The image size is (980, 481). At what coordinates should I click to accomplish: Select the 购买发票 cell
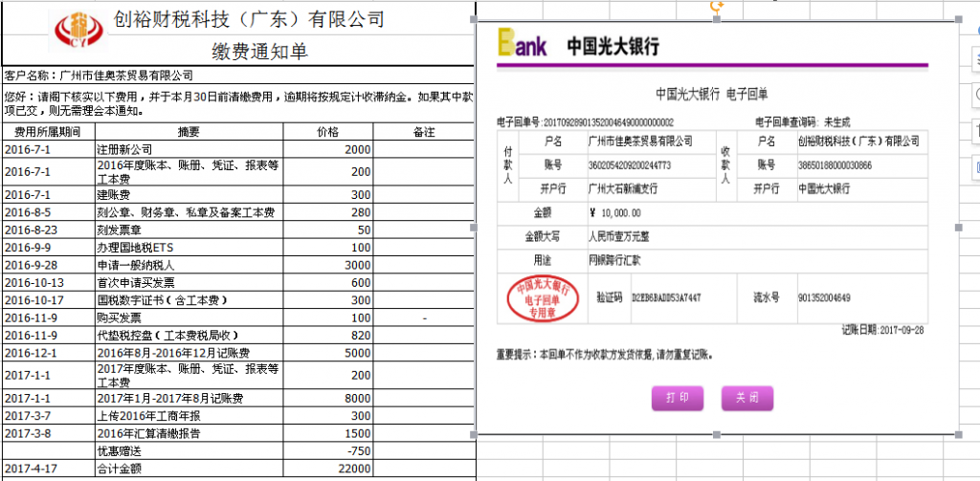click(x=189, y=317)
